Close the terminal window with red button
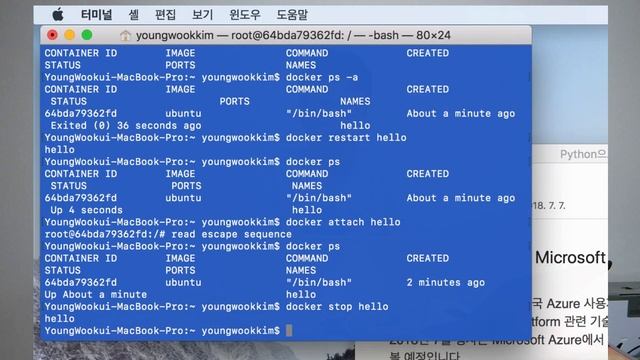The image size is (640, 360). click(52, 35)
